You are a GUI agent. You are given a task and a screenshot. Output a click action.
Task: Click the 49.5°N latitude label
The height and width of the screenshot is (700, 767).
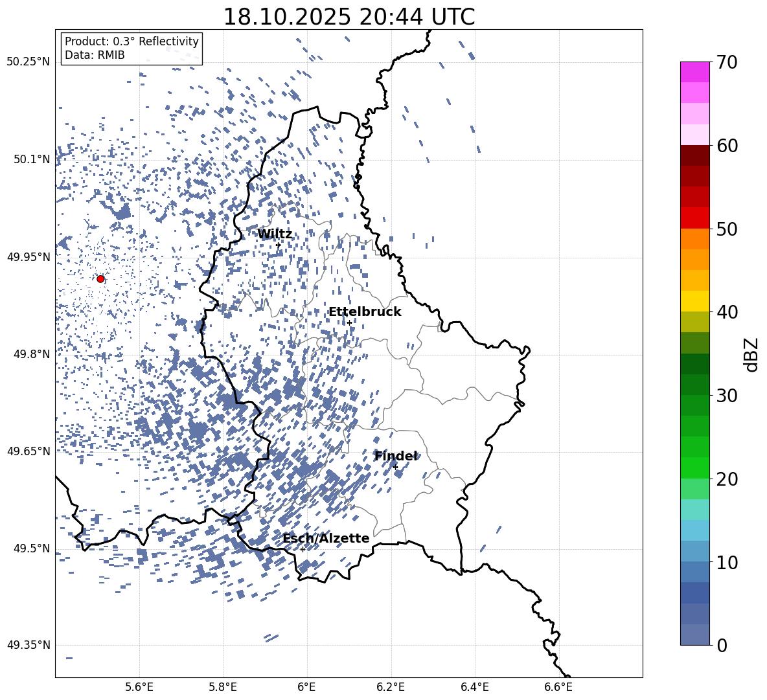(x=32, y=548)
